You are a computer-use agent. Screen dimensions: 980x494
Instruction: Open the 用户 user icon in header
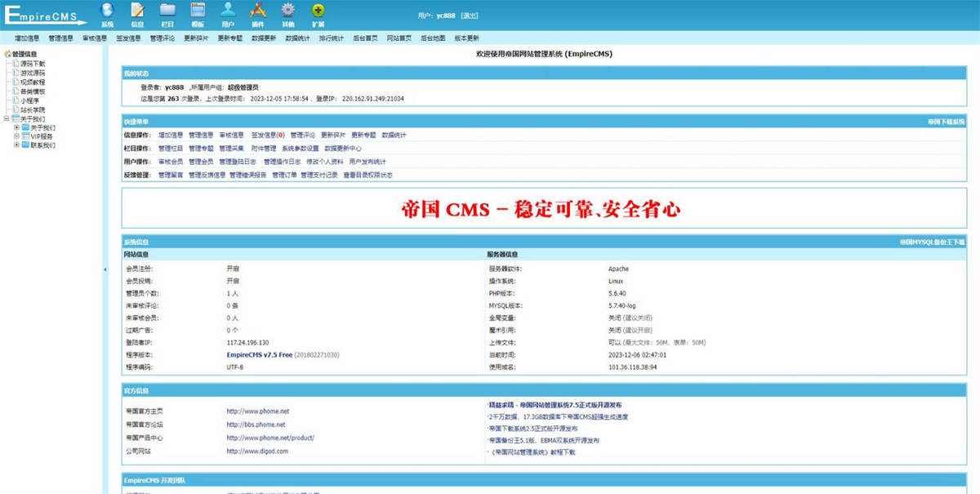pos(228,11)
